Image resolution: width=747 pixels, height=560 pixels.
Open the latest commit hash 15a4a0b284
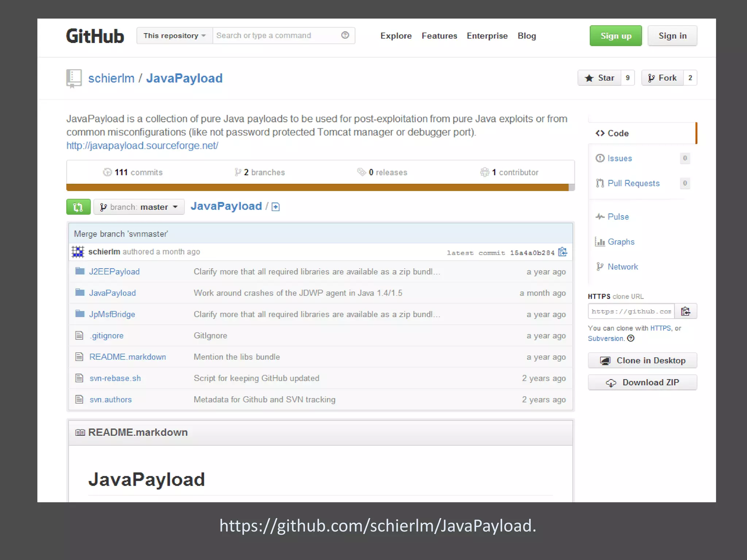[532, 253]
